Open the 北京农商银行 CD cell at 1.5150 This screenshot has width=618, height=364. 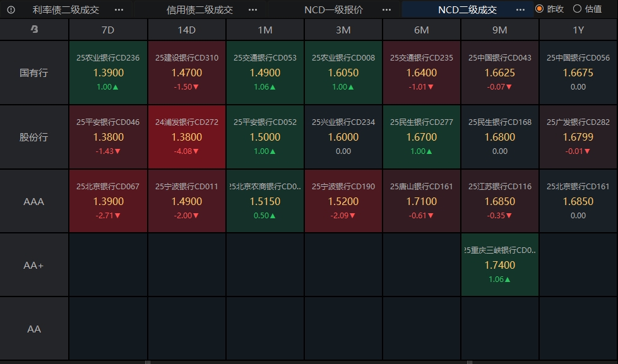pyautogui.click(x=265, y=201)
